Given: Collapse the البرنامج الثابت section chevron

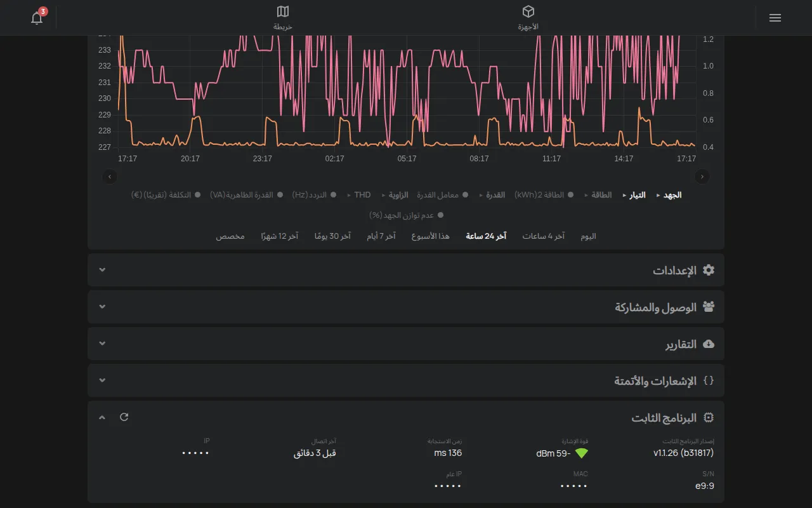Looking at the screenshot, I should click(x=102, y=417).
